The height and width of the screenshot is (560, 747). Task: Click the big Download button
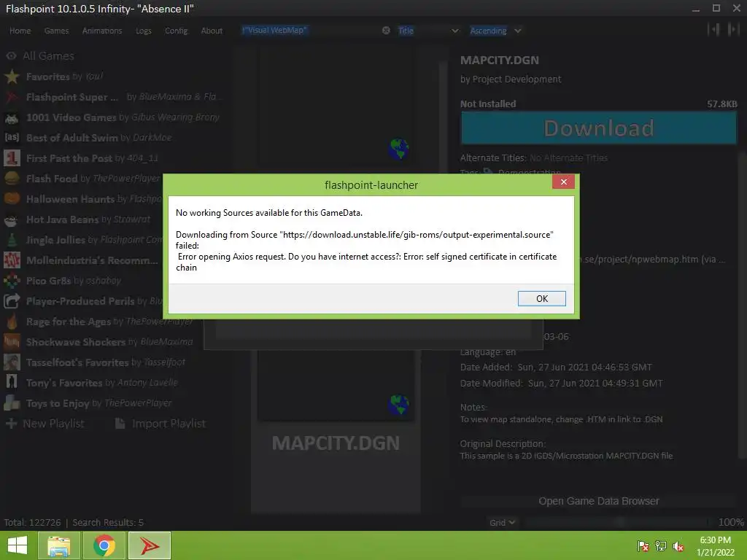tap(598, 128)
